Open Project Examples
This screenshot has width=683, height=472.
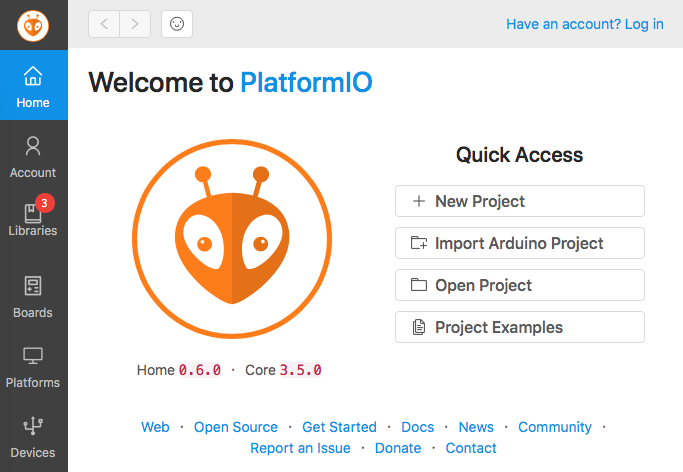520,327
